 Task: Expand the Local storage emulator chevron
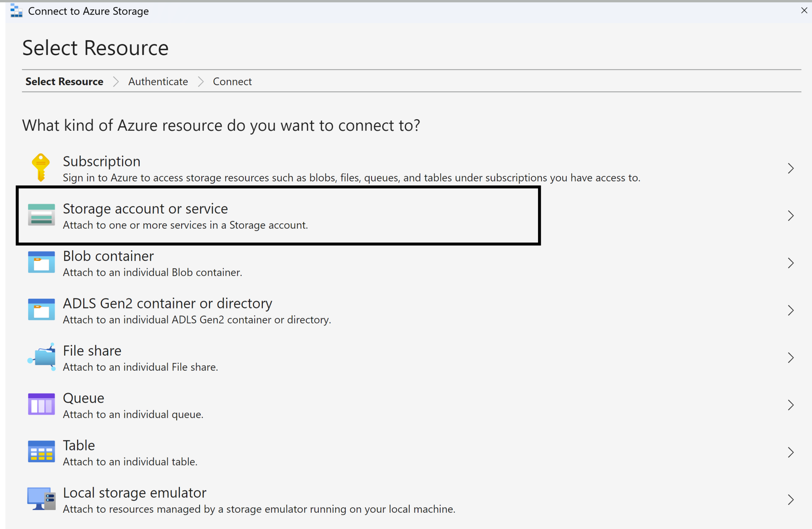pyautogui.click(x=791, y=499)
